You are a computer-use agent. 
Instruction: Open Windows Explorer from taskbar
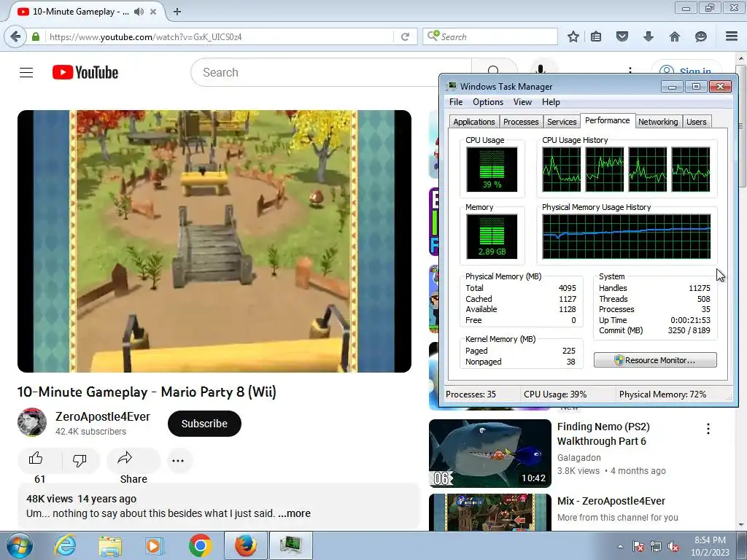point(110,545)
